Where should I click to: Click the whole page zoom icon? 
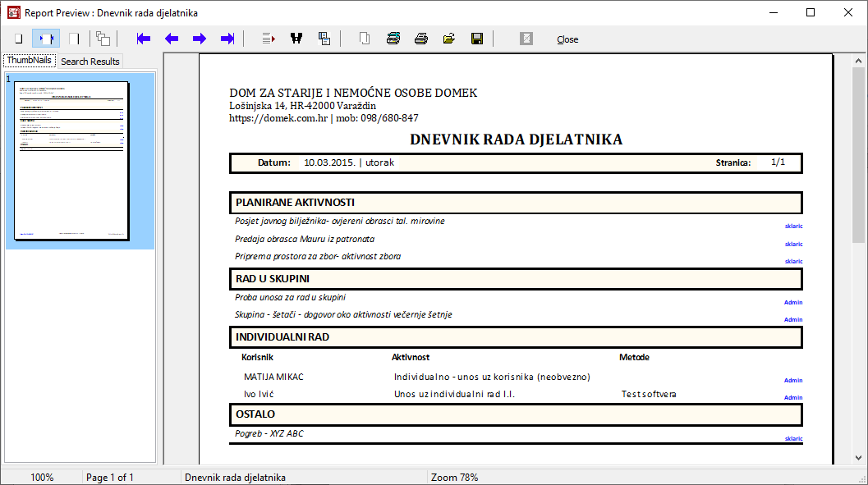pyautogui.click(x=18, y=39)
